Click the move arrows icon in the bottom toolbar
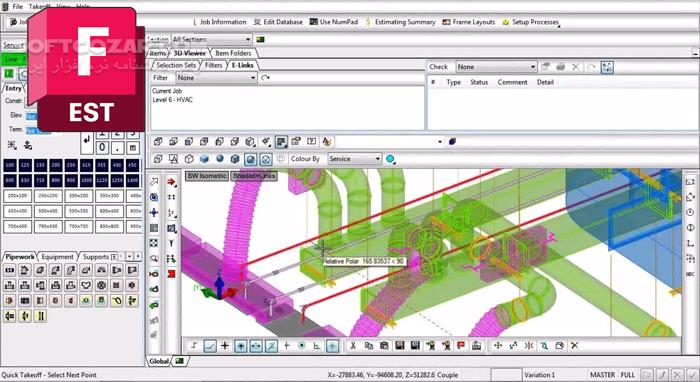700x382 pixels. 498,345
